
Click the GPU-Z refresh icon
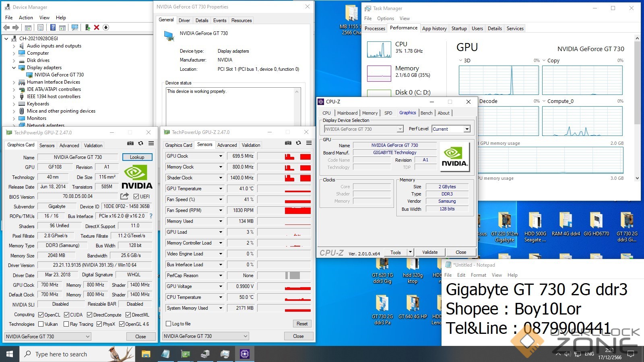[140, 143]
